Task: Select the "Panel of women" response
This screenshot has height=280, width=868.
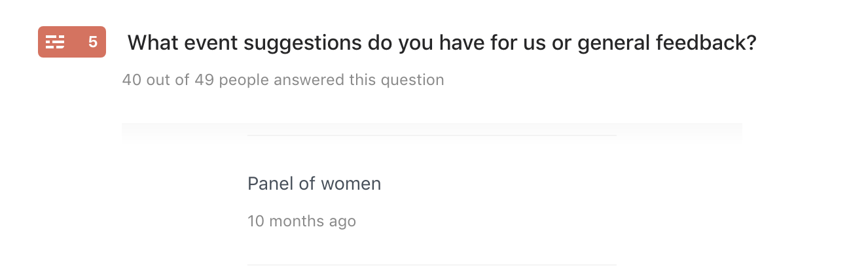Action: point(314,184)
